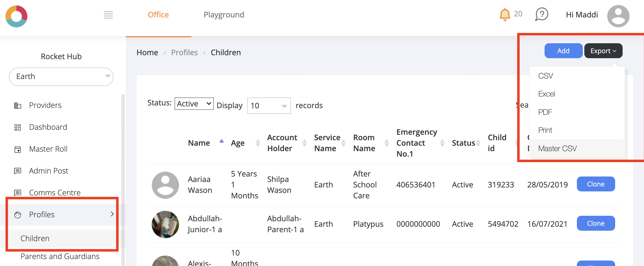Image resolution: width=644 pixels, height=266 pixels.
Task: Open the Status Active dropdown
Action: pyautogui.click(x=194, y=103)
